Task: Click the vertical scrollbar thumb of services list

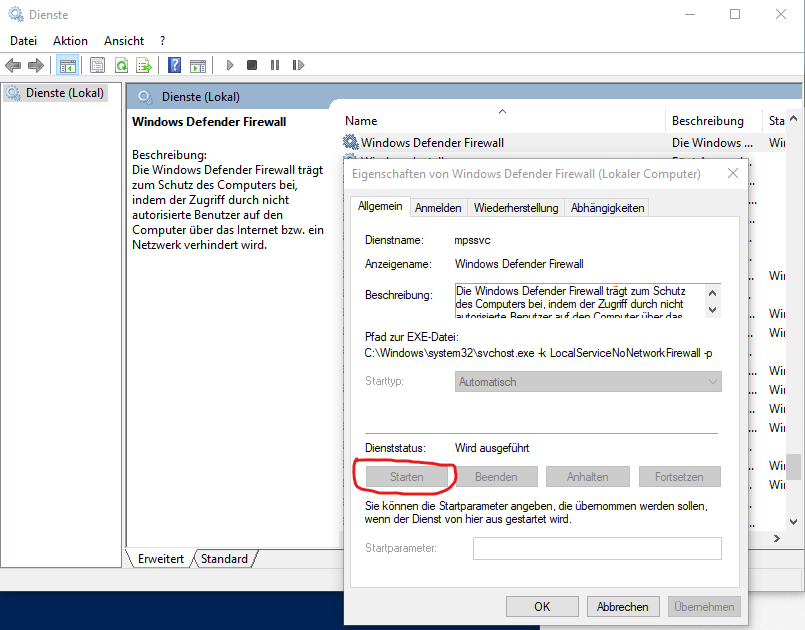Action: [x=794, y=467]
